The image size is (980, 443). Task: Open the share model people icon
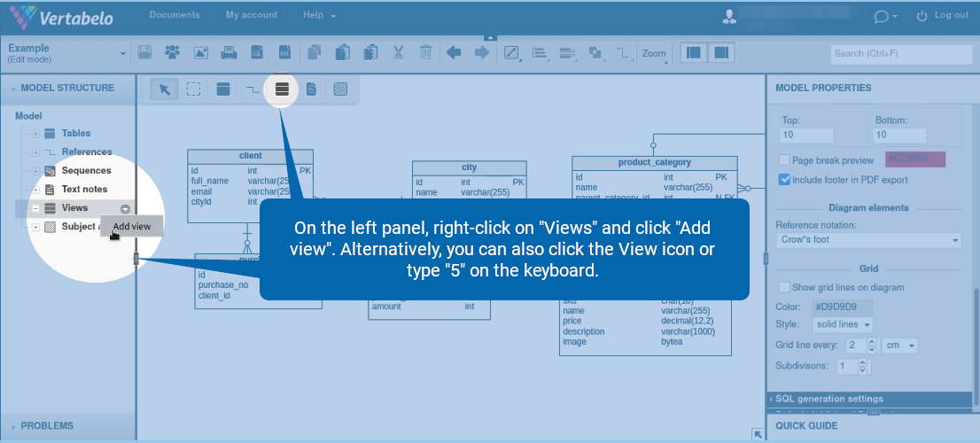coord(173,52)
